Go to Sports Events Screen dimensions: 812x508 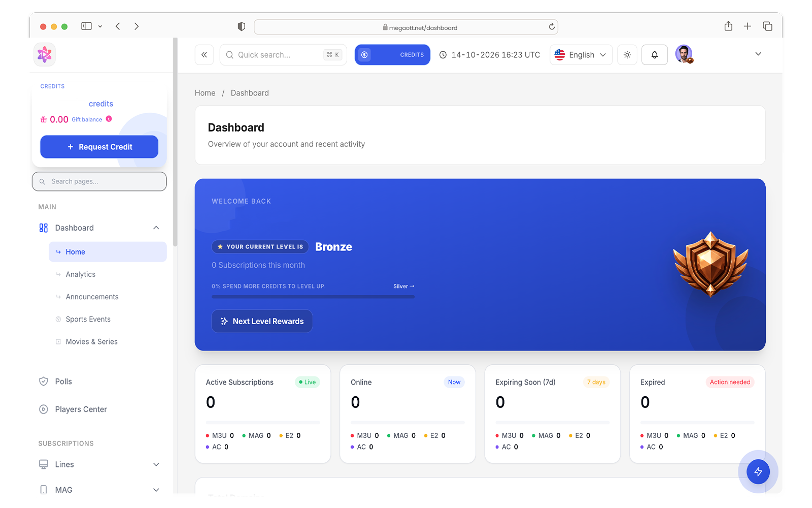[x=88, y=319]
